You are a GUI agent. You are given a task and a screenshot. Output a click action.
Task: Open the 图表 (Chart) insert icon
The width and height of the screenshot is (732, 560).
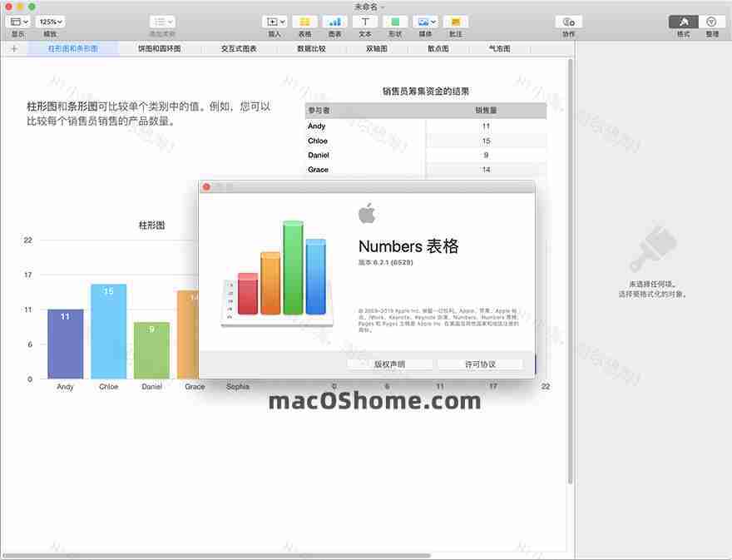coord(334,22)
